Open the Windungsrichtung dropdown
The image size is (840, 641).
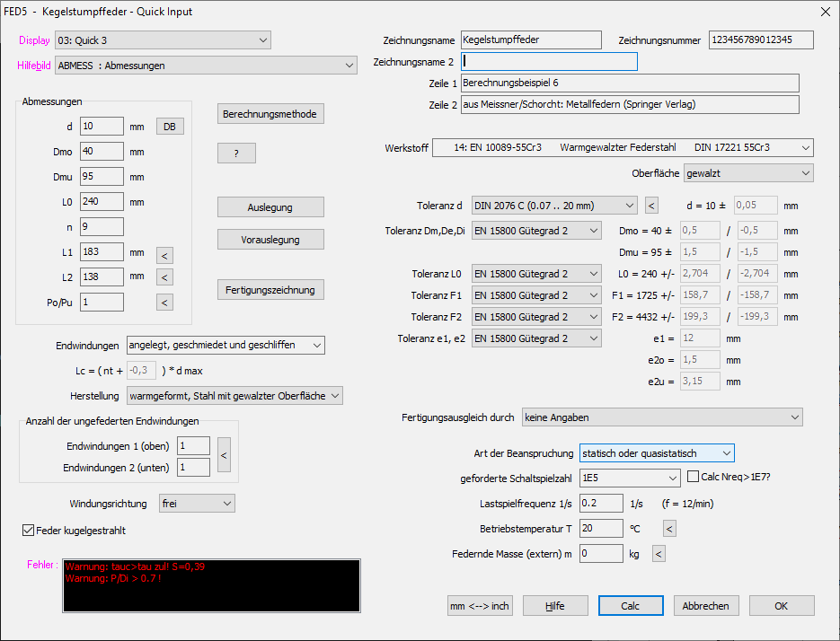pos(196,504)
